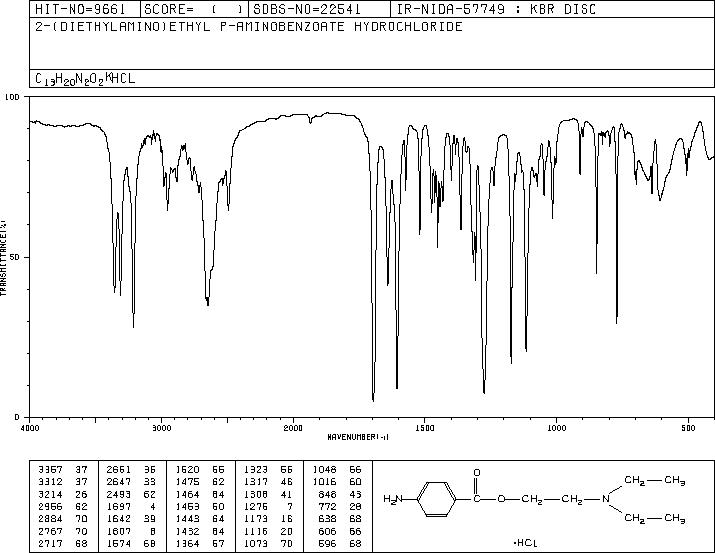The image size is (715, 553).
Task: Click the 606 peak table entry
Action: tap(340, 531)
